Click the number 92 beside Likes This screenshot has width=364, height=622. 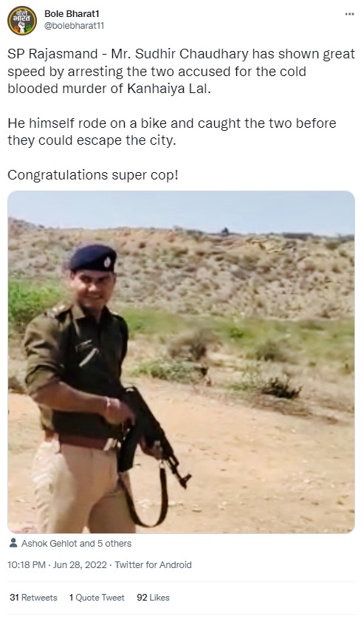(142, 598)
